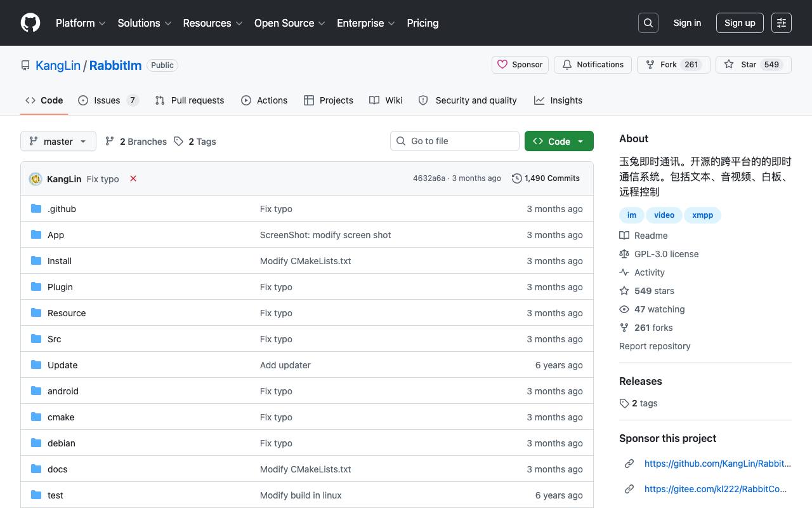Open the Wiki tab
The width and height of the screenshot is (812, 508).
[386, 100]
